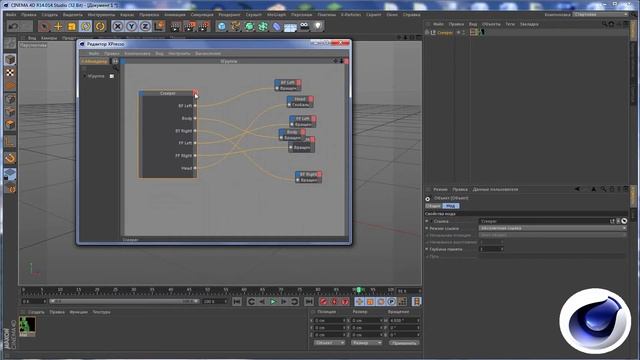Click Глубина памяти stepper field

491,249
